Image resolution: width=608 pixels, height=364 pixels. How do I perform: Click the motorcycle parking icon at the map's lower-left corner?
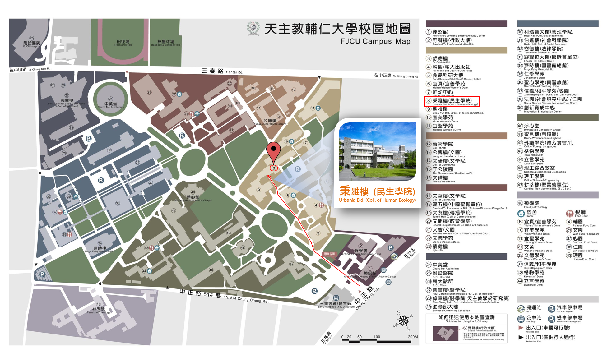click(42, 274)
